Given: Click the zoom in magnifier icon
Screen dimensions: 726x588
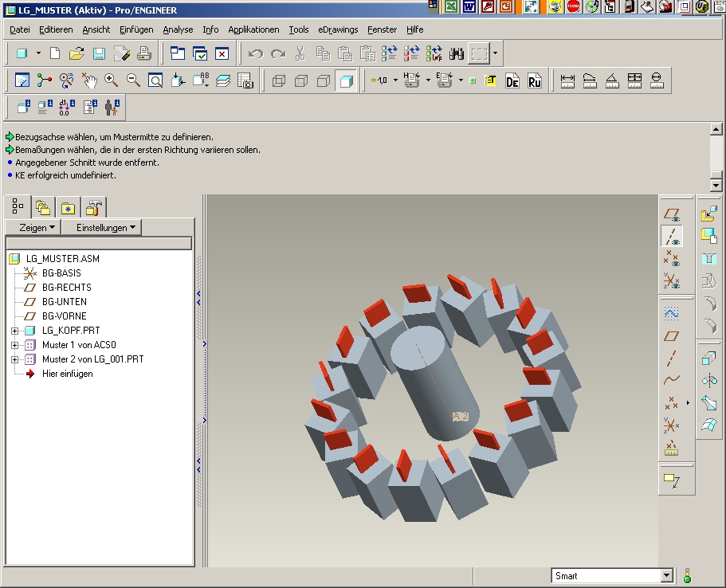Looking at the screenshot, I should coord(111,80).
